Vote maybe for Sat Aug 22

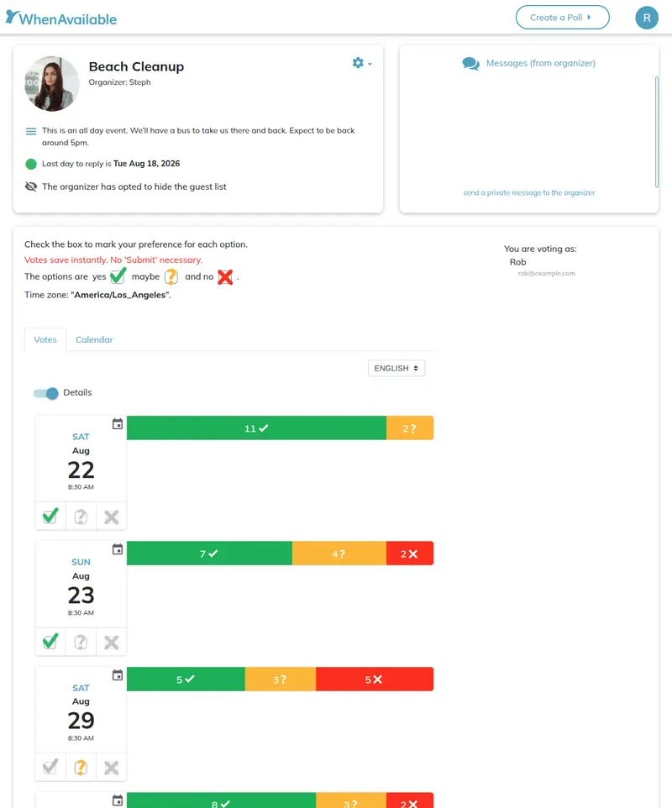click(81, 517)
